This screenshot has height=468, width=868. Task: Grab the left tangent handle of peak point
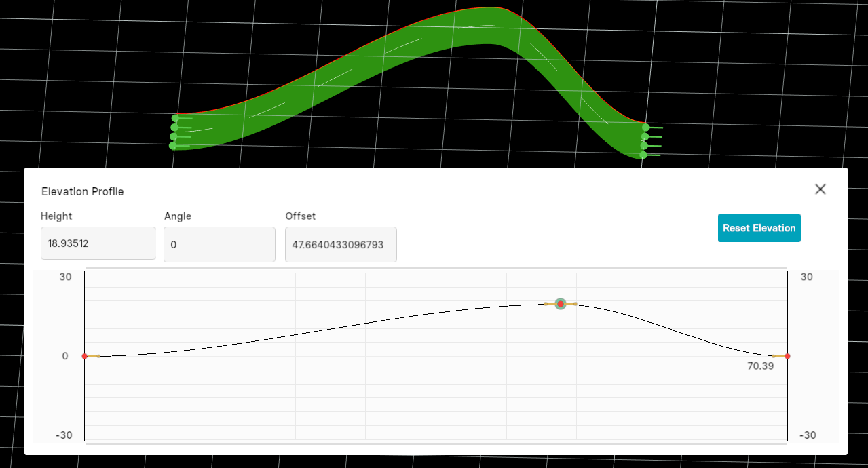(x=546, y=304)
